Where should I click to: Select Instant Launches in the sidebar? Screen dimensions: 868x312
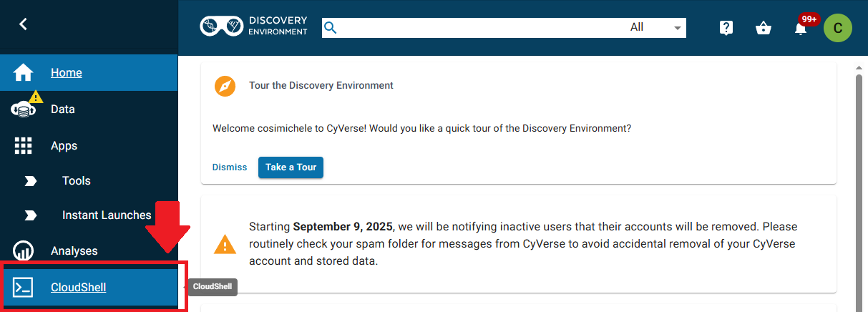[x=107, y=215]
